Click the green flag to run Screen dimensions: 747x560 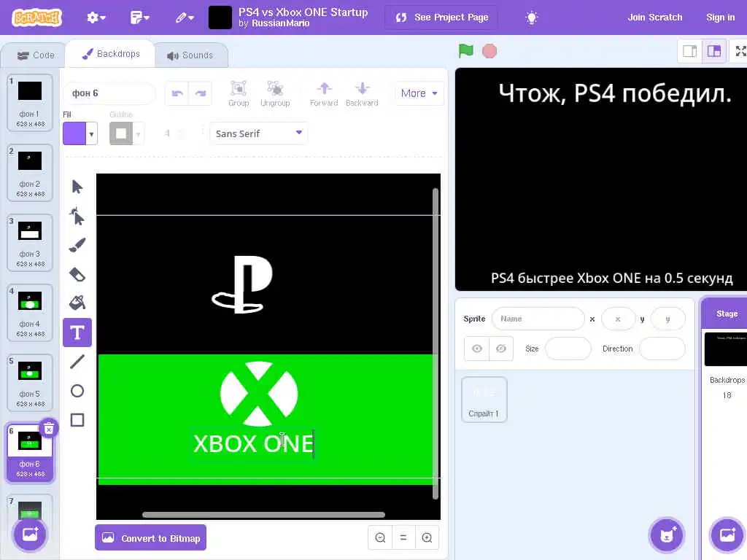(466, 51)
